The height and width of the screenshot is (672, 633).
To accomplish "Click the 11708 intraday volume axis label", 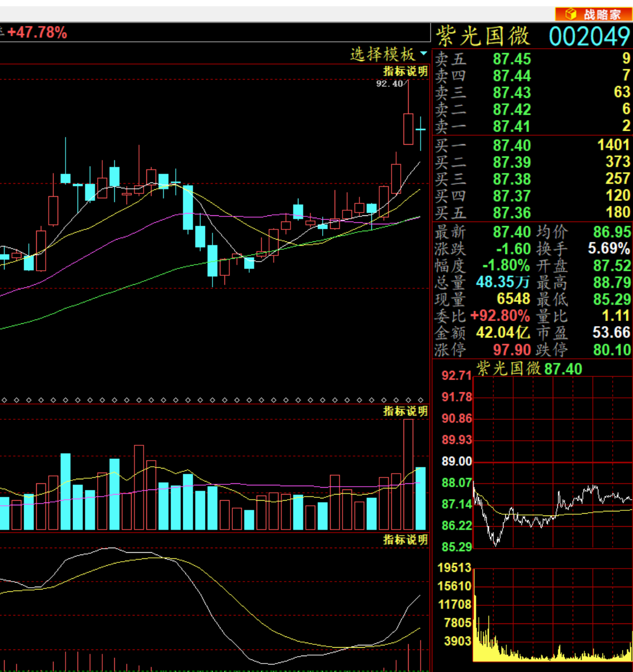I will [x=454, y=605].
